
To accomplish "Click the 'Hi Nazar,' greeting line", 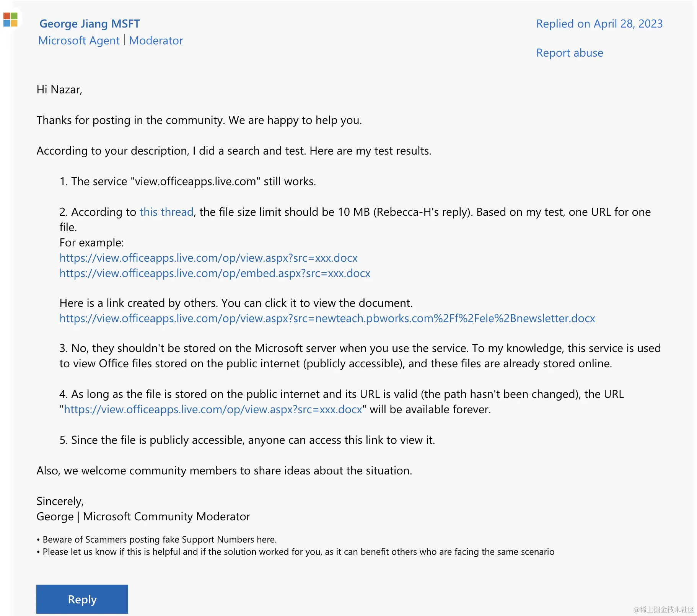I will [x=59, y=90].
